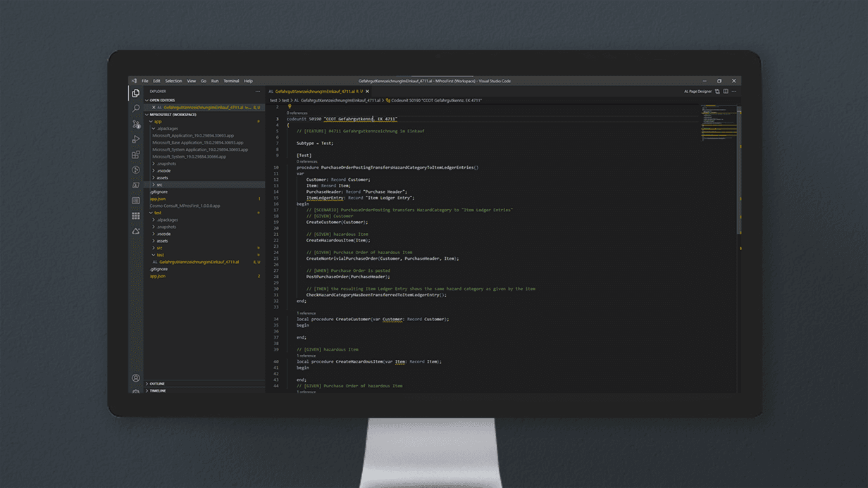This screenshot has height=488, width=868.
Task: Close the GefahrgutKennzeichnungImEinkauf_4711.al editor tab
Action: (x=367, y=92)
